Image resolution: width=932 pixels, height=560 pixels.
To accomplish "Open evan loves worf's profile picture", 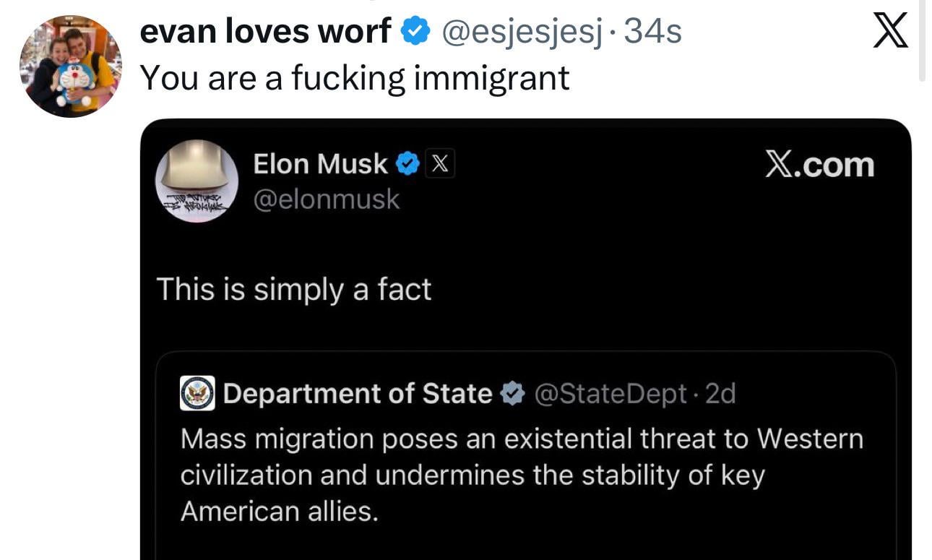I will pyautogui.click(x=71, y=66).
